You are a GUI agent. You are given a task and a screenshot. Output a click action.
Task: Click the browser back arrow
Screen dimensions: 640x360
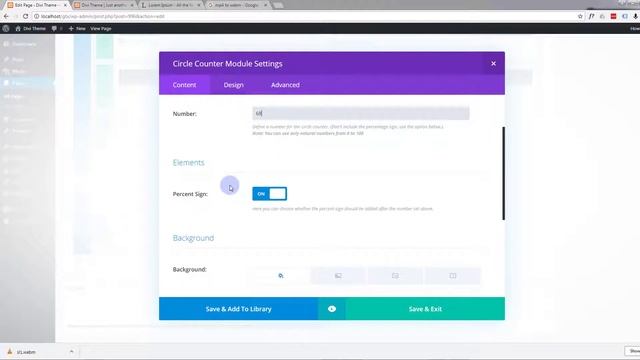click(6, 16)
